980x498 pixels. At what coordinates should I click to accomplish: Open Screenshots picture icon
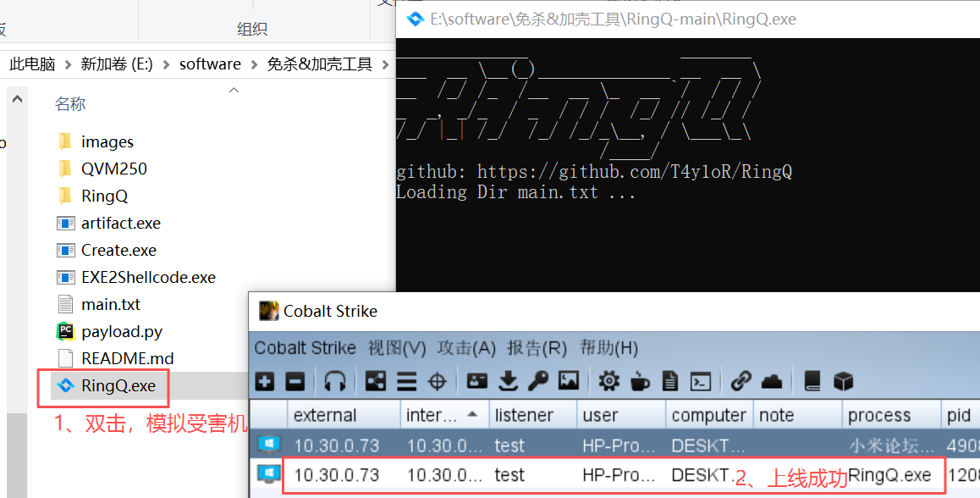pyautogui.click(x=569, y=381)
